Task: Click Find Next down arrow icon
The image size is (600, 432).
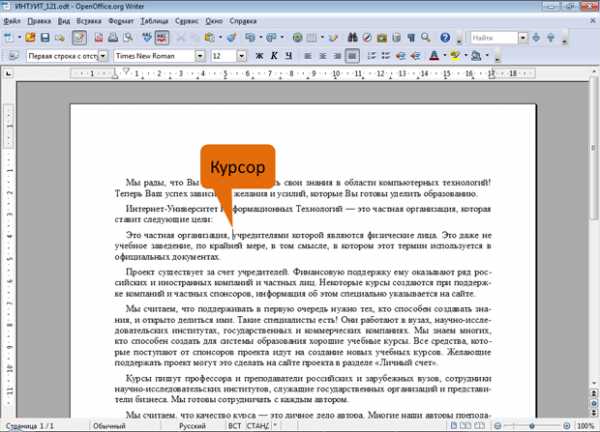Action: (x=536, y=37)
